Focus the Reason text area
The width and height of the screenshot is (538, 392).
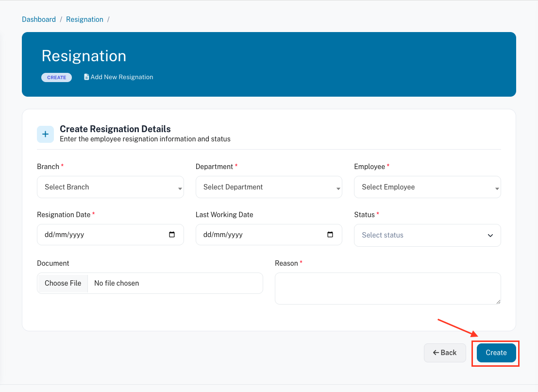pyautogui.click(x=387, y=289)
